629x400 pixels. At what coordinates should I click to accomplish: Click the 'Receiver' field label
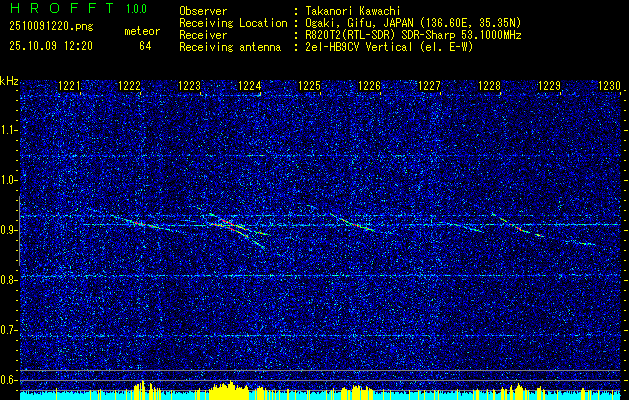(203, 35)
